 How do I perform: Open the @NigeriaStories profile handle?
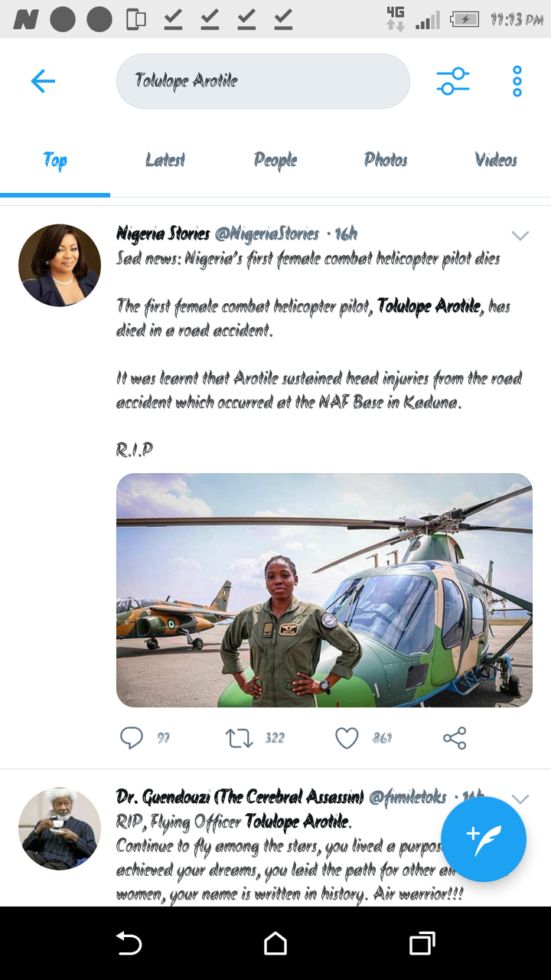(267, 234)
